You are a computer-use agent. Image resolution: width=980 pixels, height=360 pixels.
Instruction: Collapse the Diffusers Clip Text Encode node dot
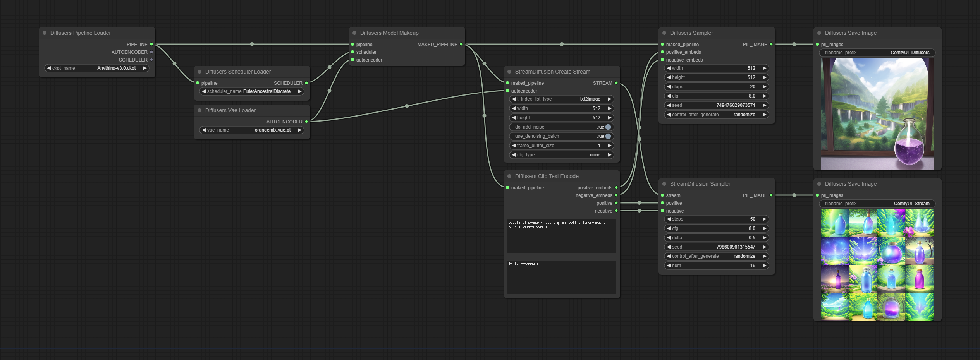pos(509,176)
